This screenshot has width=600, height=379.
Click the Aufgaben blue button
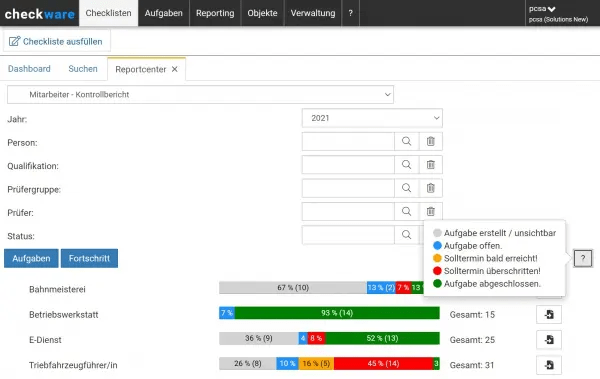pos(31,258)
